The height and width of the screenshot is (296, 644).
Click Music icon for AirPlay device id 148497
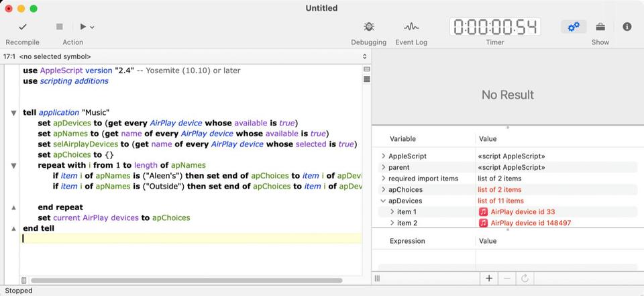tap(484, 223)
